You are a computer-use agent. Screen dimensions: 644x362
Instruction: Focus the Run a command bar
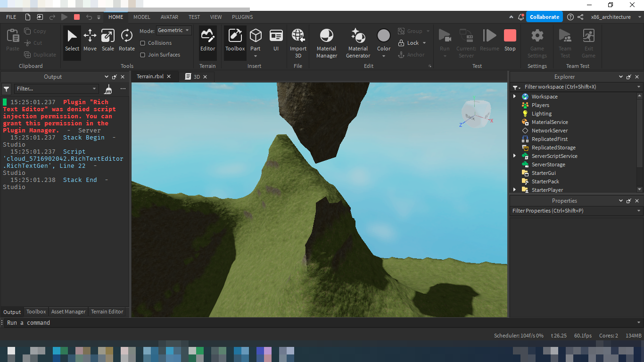tap(322, 323)
